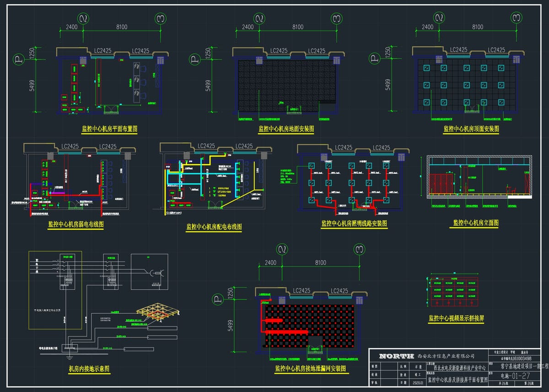Select the 监控中心机房地面安装图 title text
549x392 pixels.
286,129
